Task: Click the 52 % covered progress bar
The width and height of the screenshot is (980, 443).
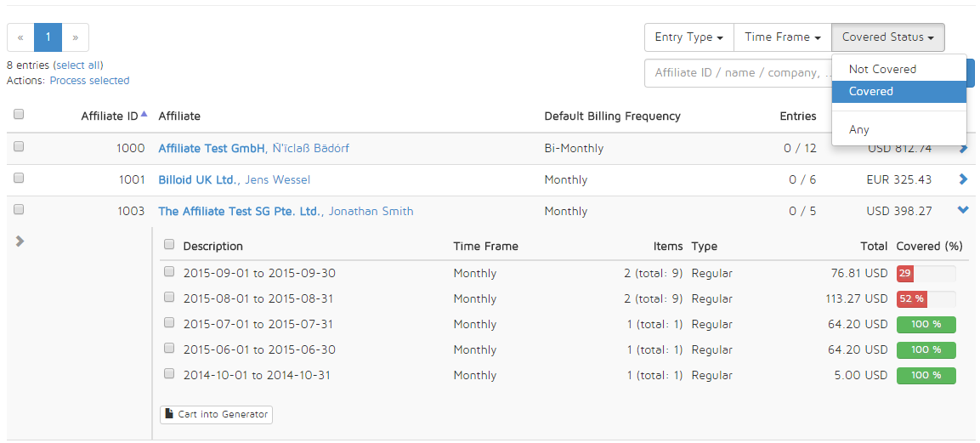Action: [926, 299]
